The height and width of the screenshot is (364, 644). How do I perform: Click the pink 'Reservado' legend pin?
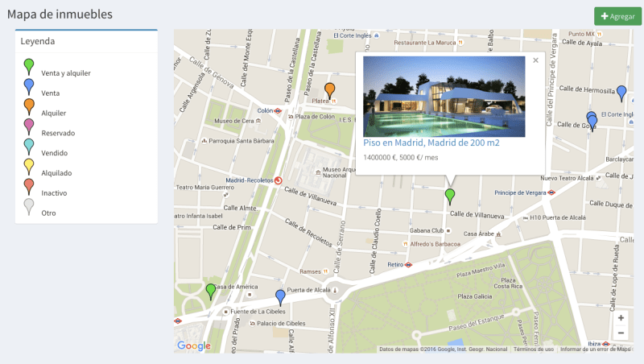[29, 126]
